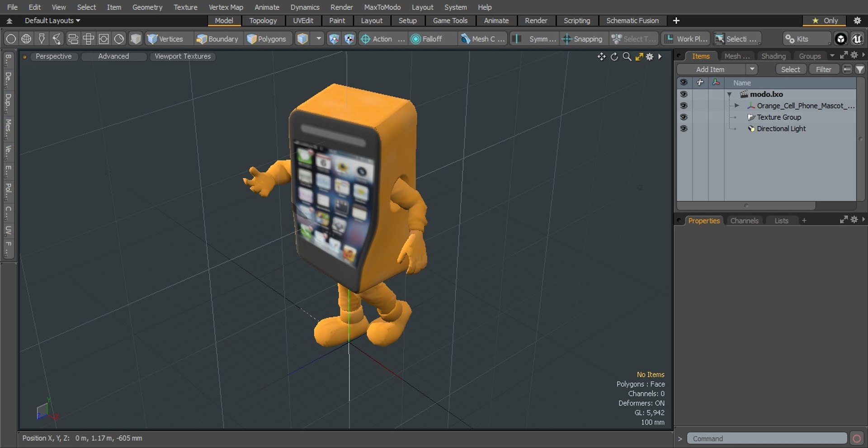The width and height of the screenshot is (868, 448).
Task: Expand the Orange_Cell_Phone_Mascot tree item
Action: point(736,106)
